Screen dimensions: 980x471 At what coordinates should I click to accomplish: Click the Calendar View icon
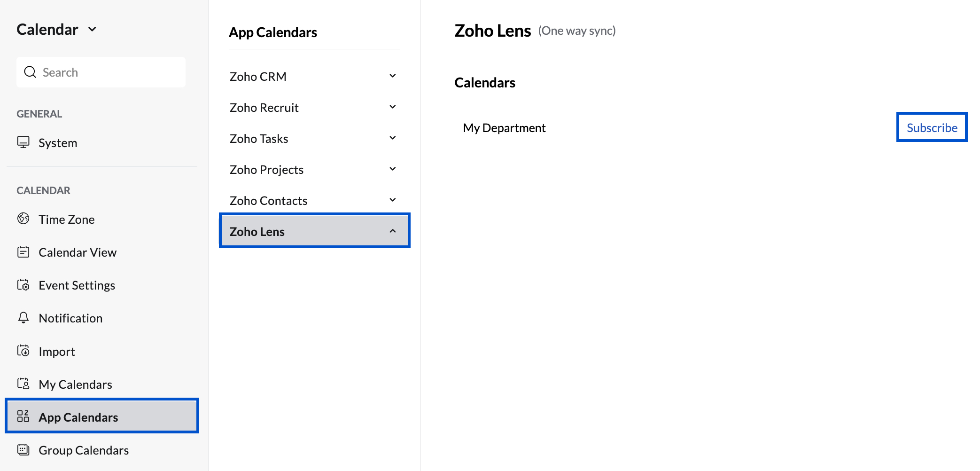coord(23,252)
